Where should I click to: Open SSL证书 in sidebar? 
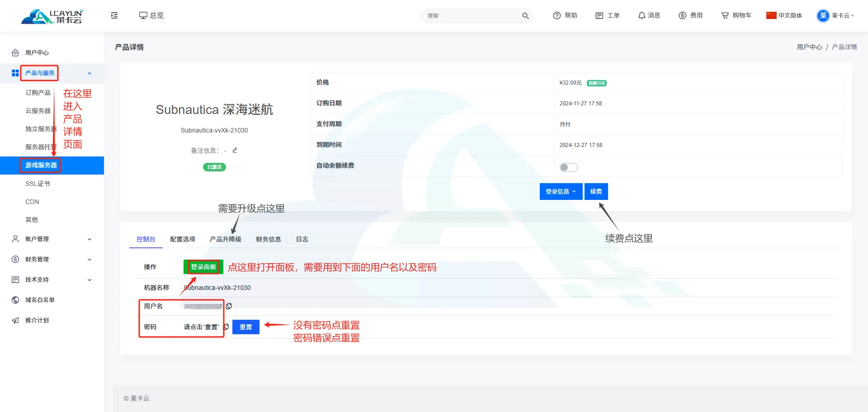click(38, 184)
